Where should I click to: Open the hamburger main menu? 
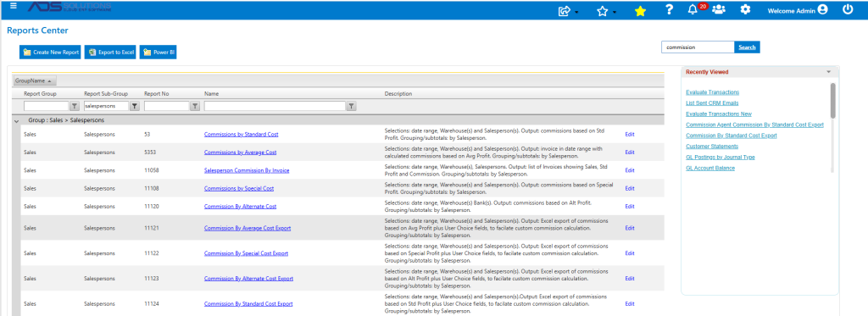click(x=14, y=6)
